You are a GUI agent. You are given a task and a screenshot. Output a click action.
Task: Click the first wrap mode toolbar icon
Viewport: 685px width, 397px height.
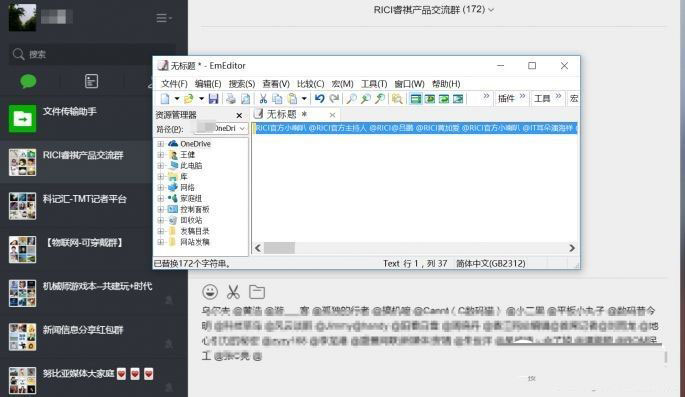point(416,99)
